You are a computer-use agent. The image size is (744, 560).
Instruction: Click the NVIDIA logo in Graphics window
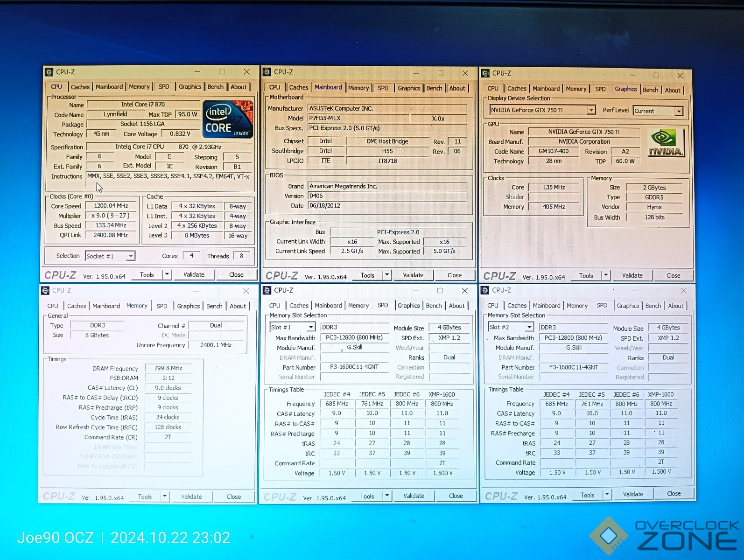pyautogui.click(x=666, y=142)
